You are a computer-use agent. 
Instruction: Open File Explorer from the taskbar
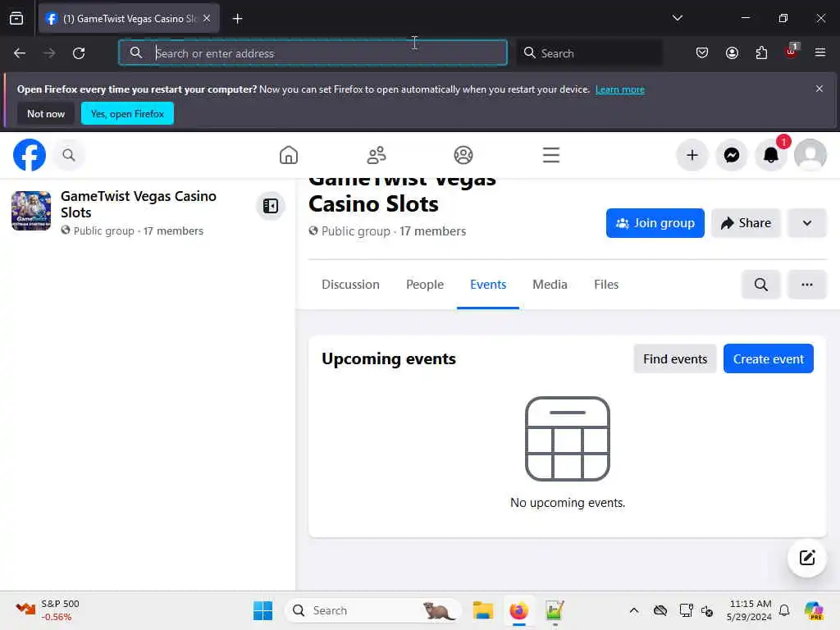(482, 610)
